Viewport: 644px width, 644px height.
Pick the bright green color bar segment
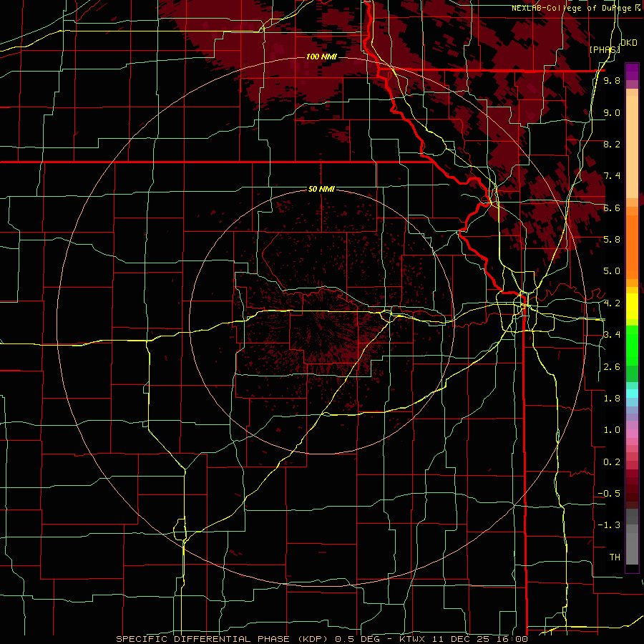[x=632, y=346]
